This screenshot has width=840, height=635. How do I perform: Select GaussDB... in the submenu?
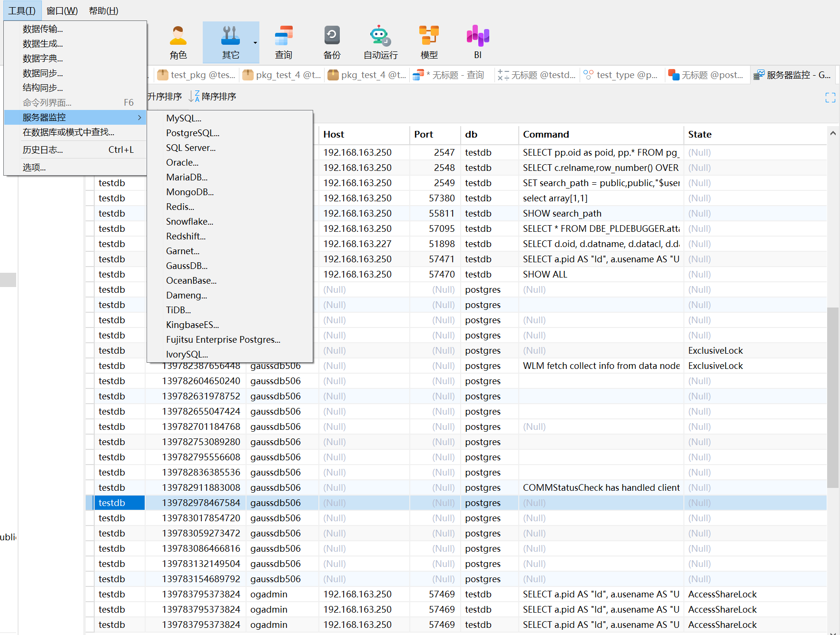(187, 266)
